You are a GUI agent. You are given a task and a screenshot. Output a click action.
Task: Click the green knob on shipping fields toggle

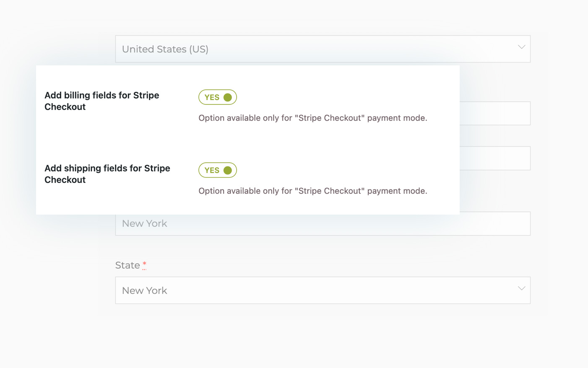click(228, 170)
